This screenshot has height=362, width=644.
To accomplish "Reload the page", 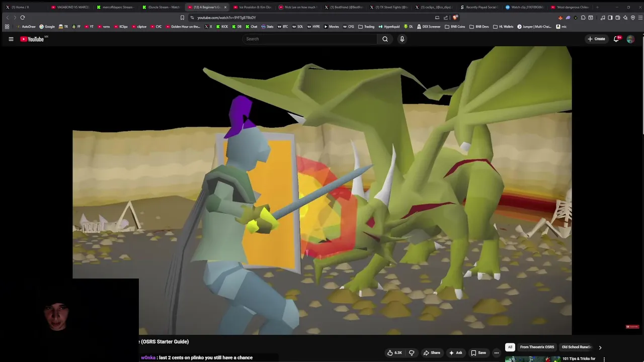I will (x=23, y=18).
